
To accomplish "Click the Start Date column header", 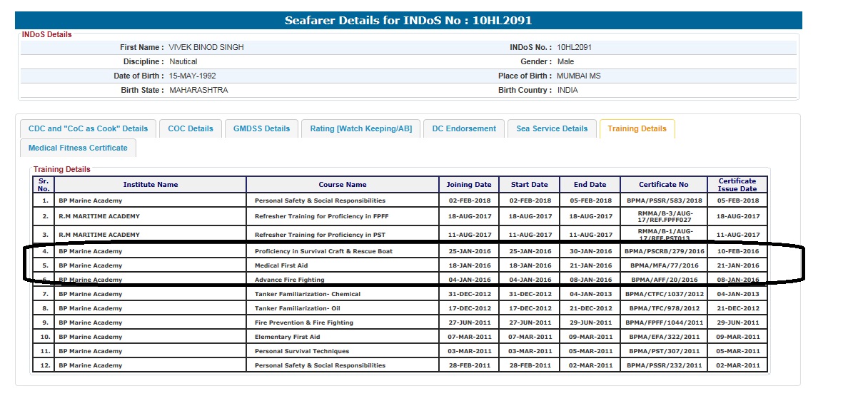I will click(x=530, y=185).
